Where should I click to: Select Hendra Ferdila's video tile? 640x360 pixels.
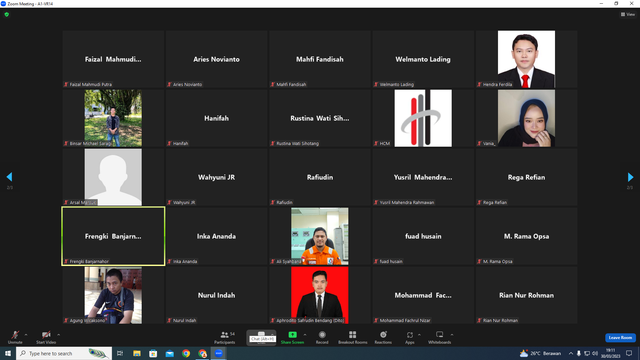pos(526,59)
